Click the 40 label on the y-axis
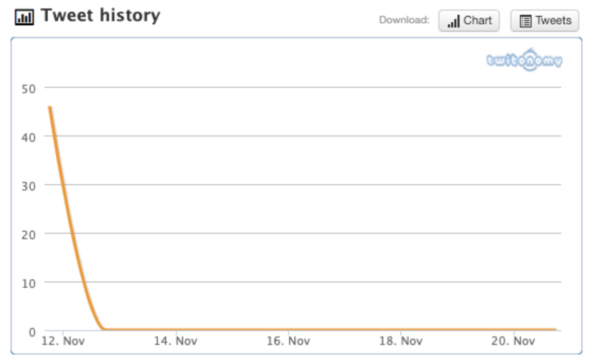Image resolution: width=593 pixels, height=364 pixels. [29, 137]
